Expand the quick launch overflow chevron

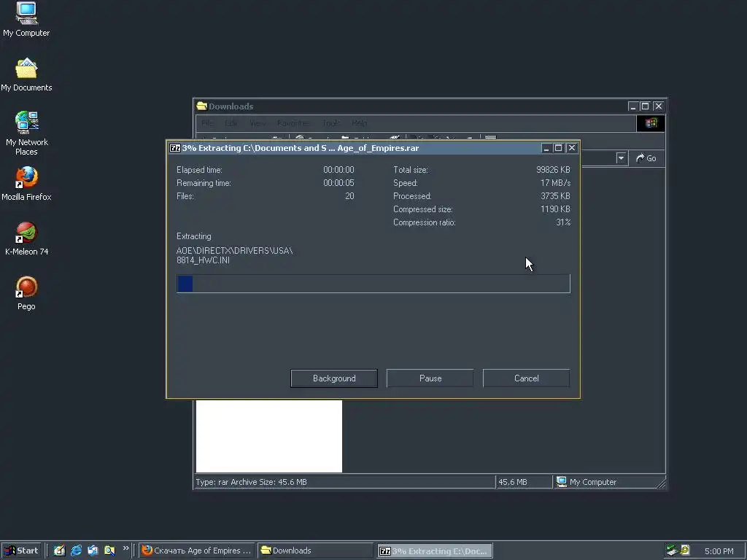(125, 548)
